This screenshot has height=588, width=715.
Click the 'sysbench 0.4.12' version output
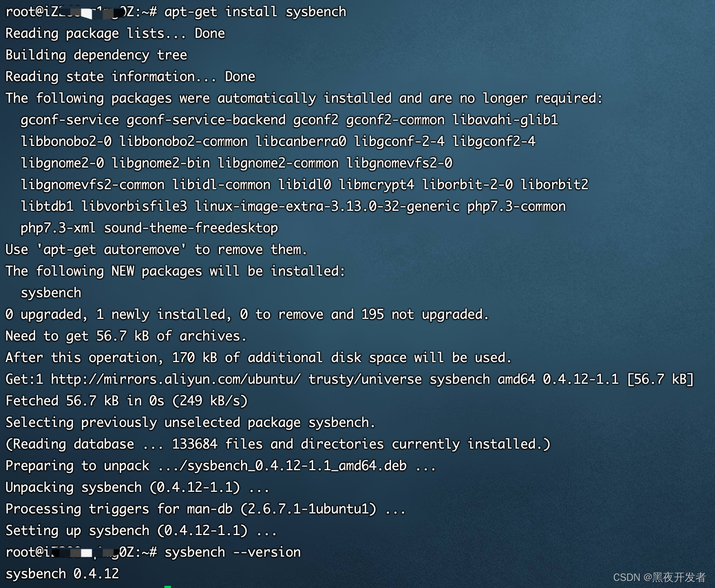[x=62, y=574]
